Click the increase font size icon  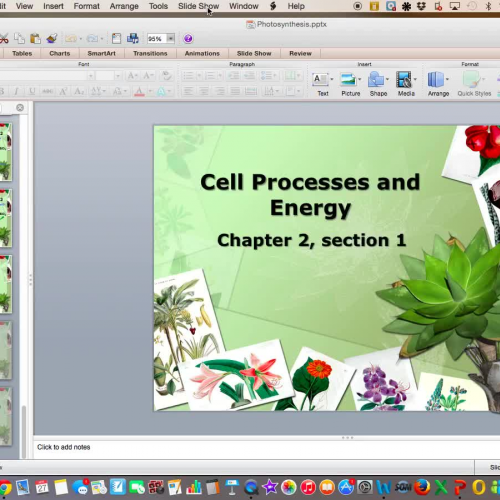click(132, 76)
